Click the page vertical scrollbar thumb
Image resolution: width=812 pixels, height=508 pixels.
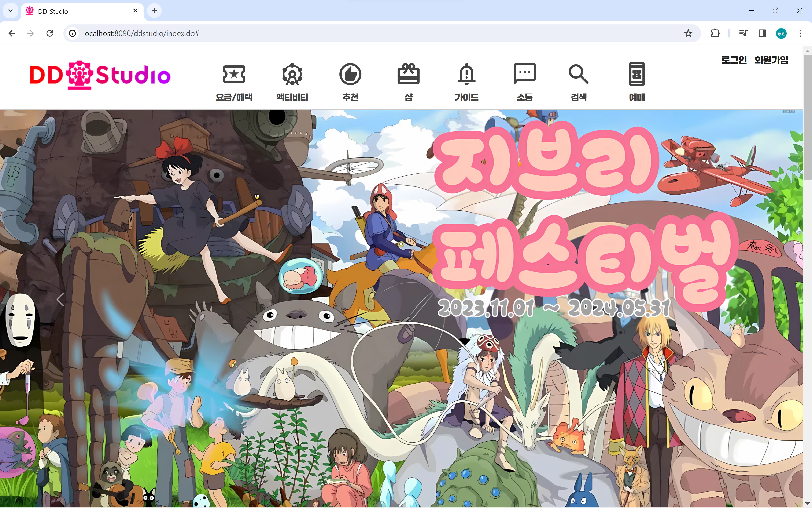(x=808, y=118)
